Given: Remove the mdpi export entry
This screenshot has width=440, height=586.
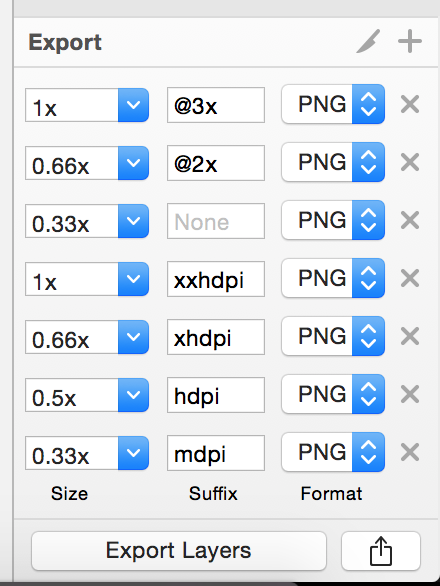Looking at the screenshot, I should coord(410,452).
